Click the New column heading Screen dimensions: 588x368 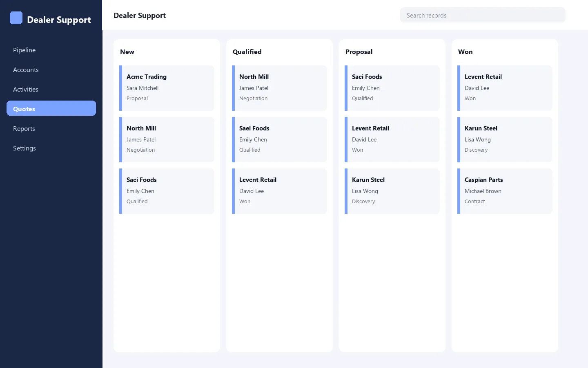[127, 52]
